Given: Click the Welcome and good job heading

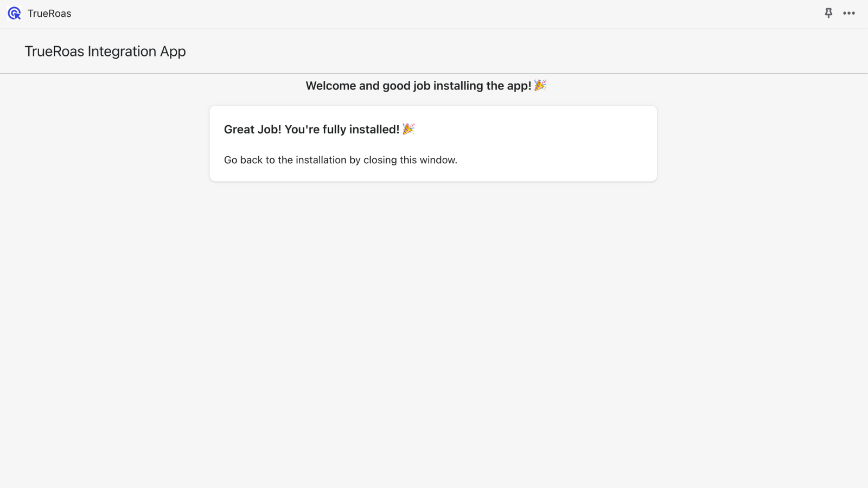Looking at the screenshot, I should point(426,86).
